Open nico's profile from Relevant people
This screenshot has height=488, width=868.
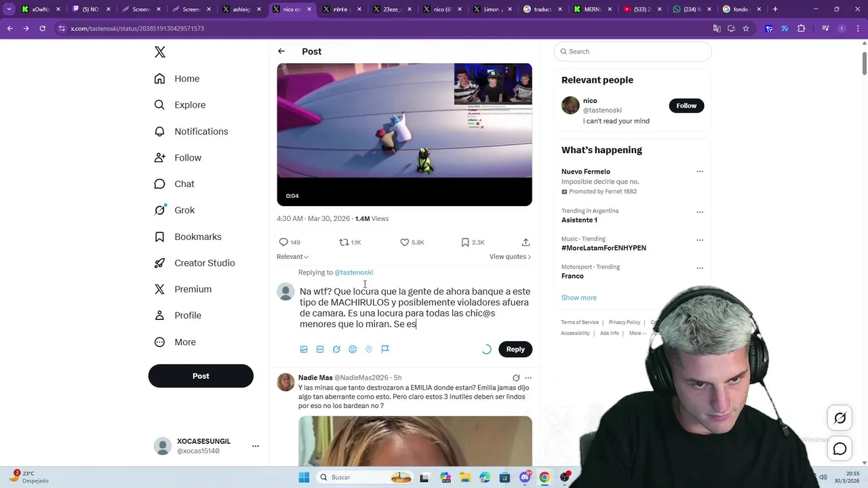(590, 101)
